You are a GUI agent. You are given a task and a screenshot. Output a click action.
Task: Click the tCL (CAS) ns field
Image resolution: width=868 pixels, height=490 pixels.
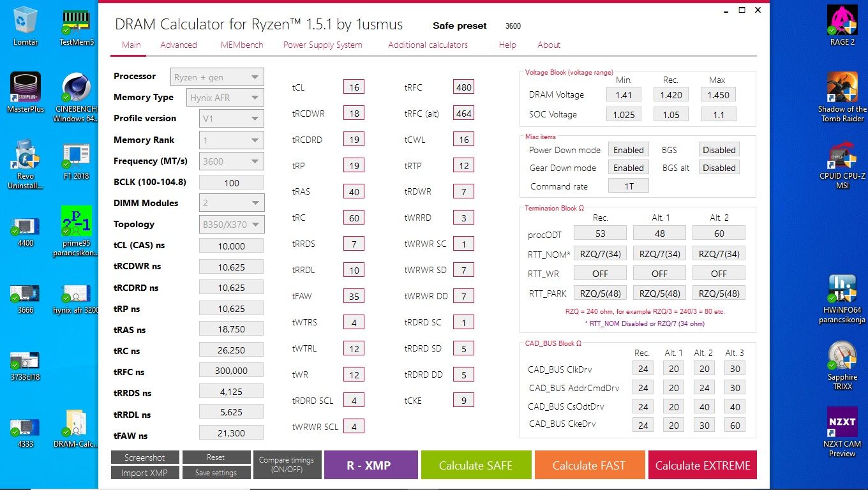pyautogui.click(x=231, y=246)
